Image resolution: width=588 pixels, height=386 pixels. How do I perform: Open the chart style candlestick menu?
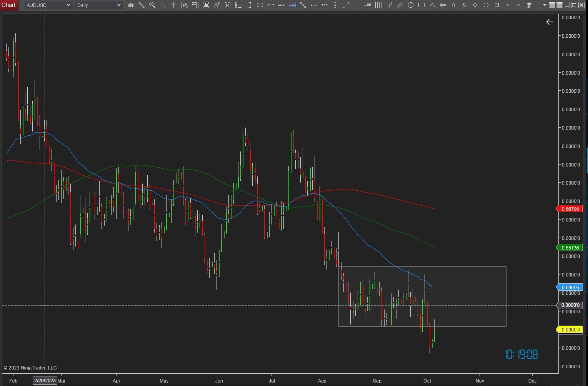tap(131, 5)
